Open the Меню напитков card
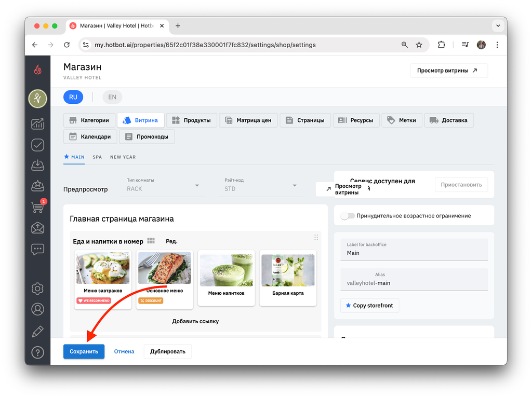The height and width of the screenshot is (398, 532). pos(227,278)
